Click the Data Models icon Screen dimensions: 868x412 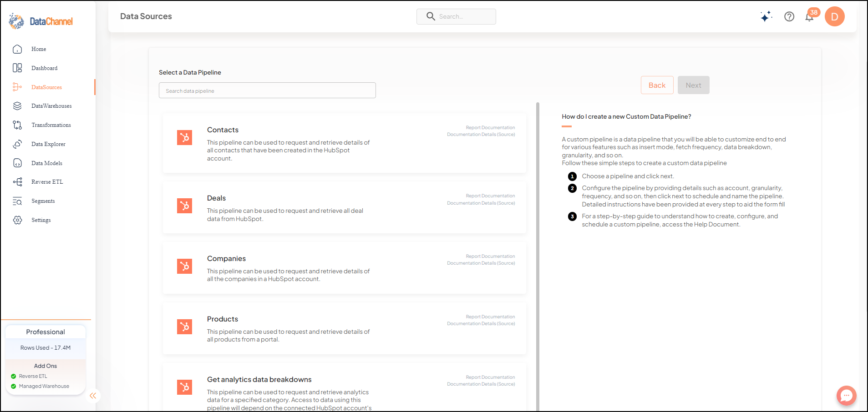[x=17, y=163]
